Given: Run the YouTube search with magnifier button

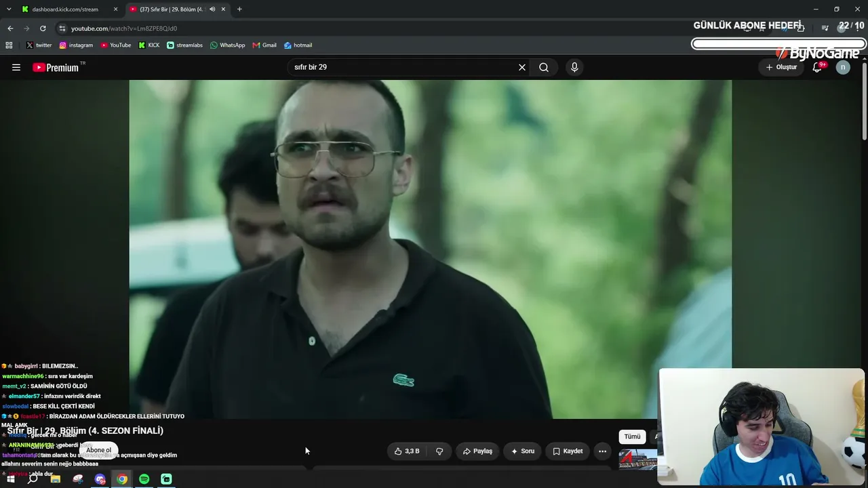Looking at the screenshot, I should coord(544,67).
